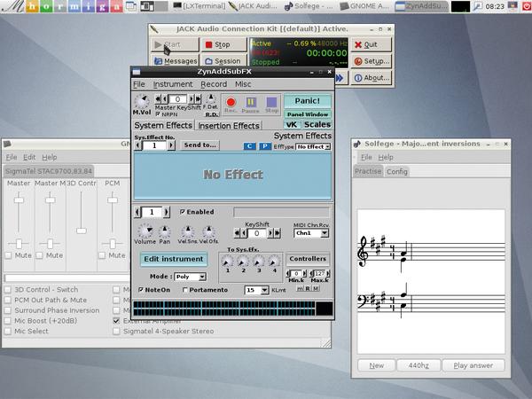Select LXTerminal in the taskbar

(199, 6)
